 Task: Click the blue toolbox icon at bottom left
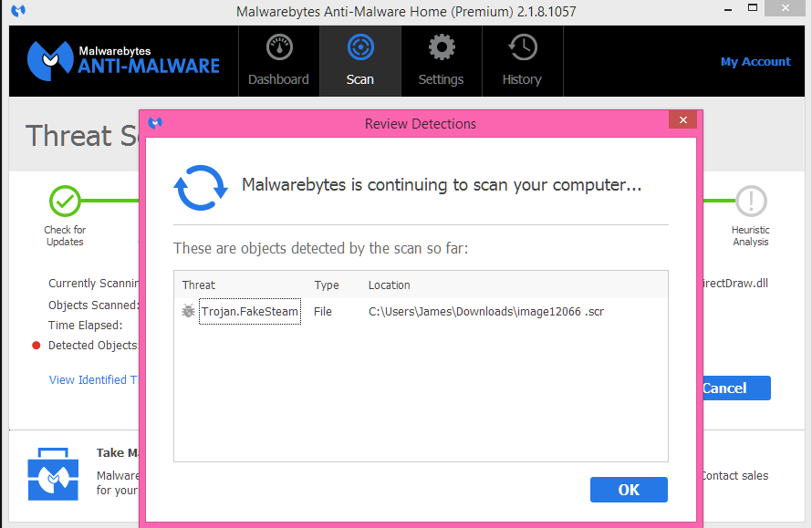click(x=53, y=474)
